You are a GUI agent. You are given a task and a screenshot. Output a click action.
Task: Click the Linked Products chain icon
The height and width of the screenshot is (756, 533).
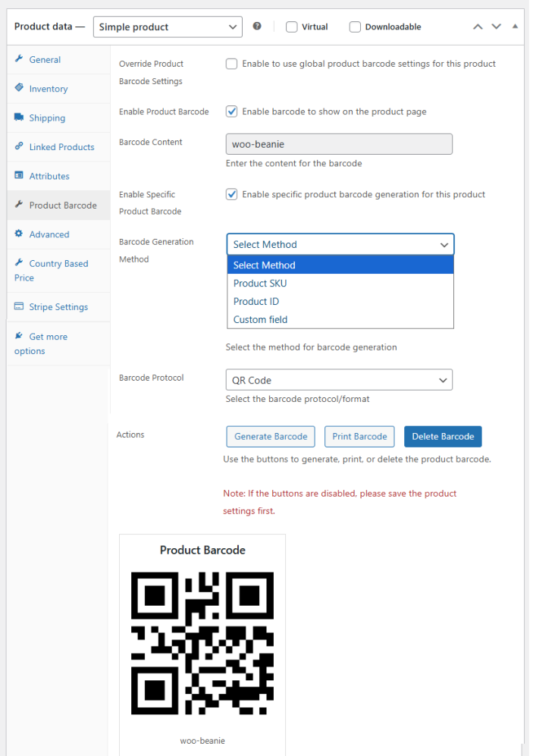coord(19,146)
